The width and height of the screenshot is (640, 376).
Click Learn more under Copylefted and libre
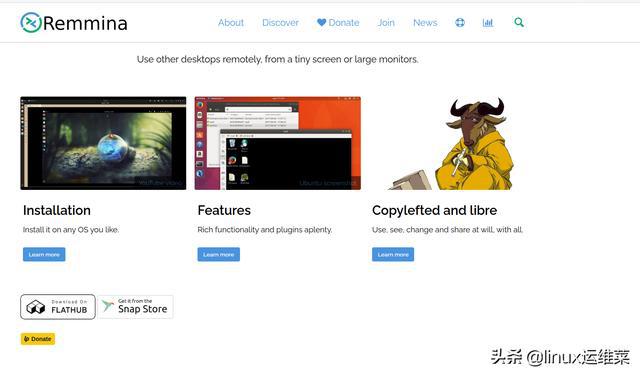[393, 254]
